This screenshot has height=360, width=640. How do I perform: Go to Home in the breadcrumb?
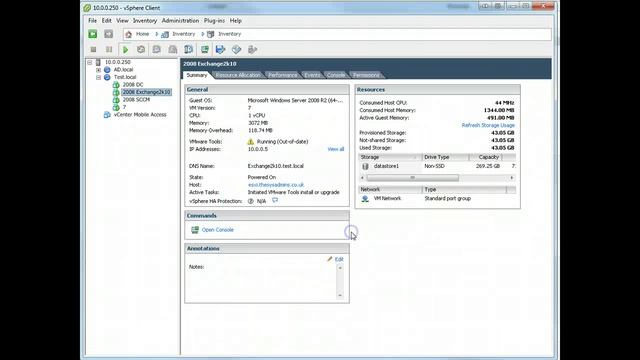142,34
